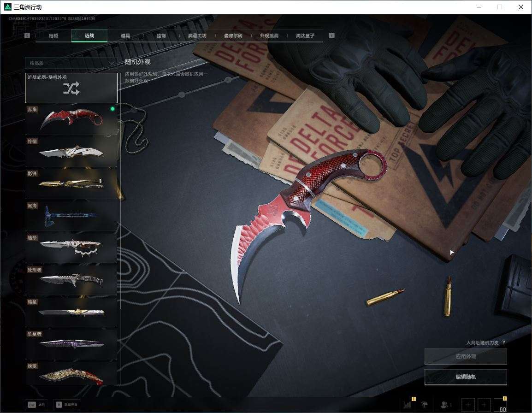Click the second plus teammate slot

tap(484, 405)
